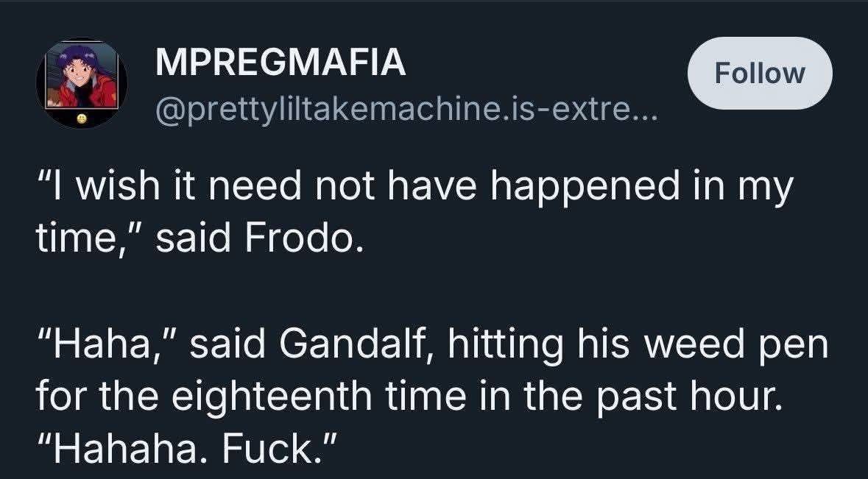868x479 pixels.
Task: Click the Follow button
Action: pyautogui.click(x=760, y=73)
